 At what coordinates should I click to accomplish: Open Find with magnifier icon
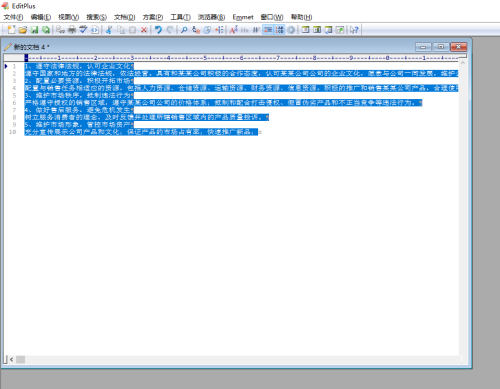(x=184, y=30)
